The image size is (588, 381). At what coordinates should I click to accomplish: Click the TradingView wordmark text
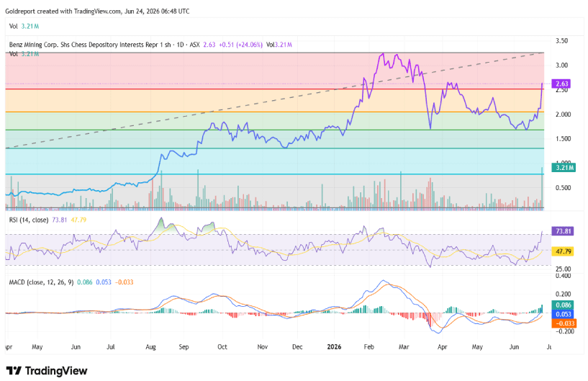[x=56, y=371]
